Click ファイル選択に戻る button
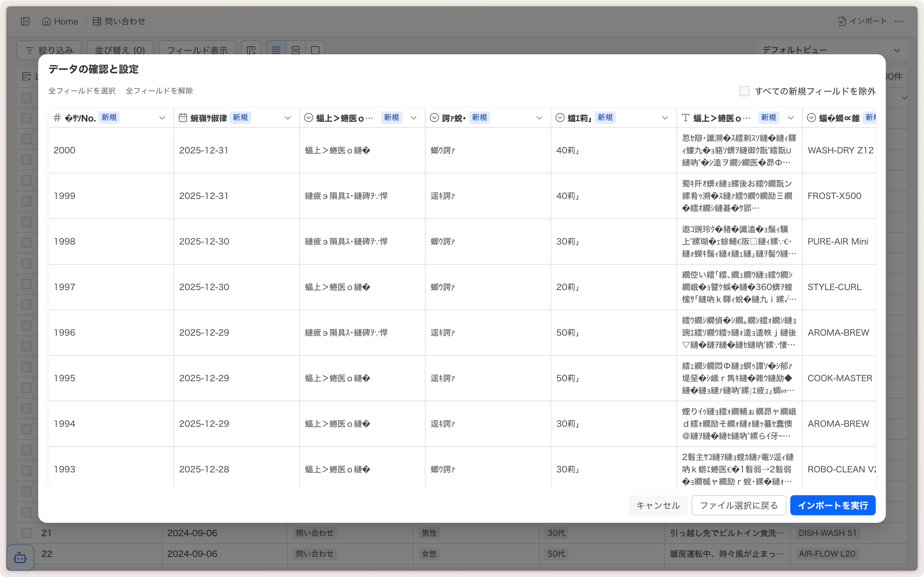Screen dimensions: 924x577 click(x=739, y=505)
